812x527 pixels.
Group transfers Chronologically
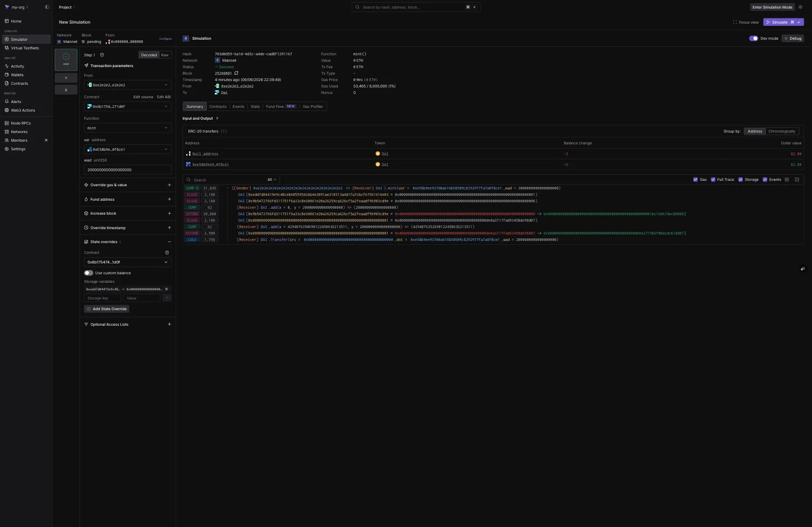click(781, 131)
